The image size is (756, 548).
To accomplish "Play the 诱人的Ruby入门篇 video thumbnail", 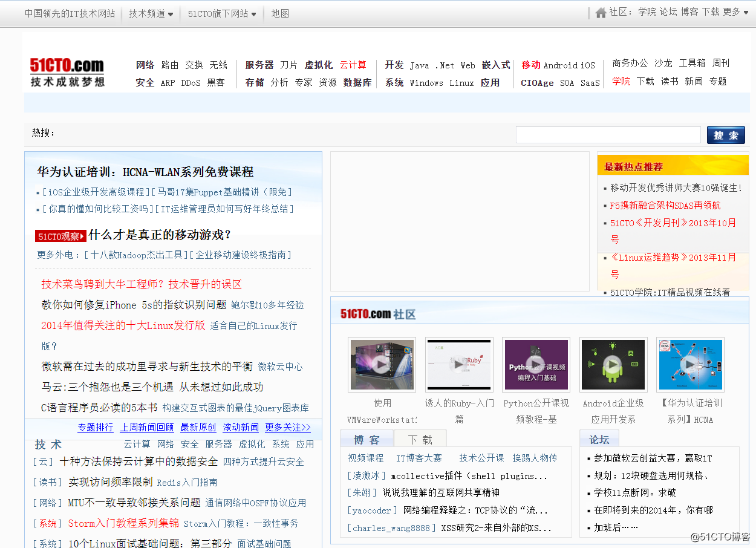I will pyautogui.click(x=459, y=365).
